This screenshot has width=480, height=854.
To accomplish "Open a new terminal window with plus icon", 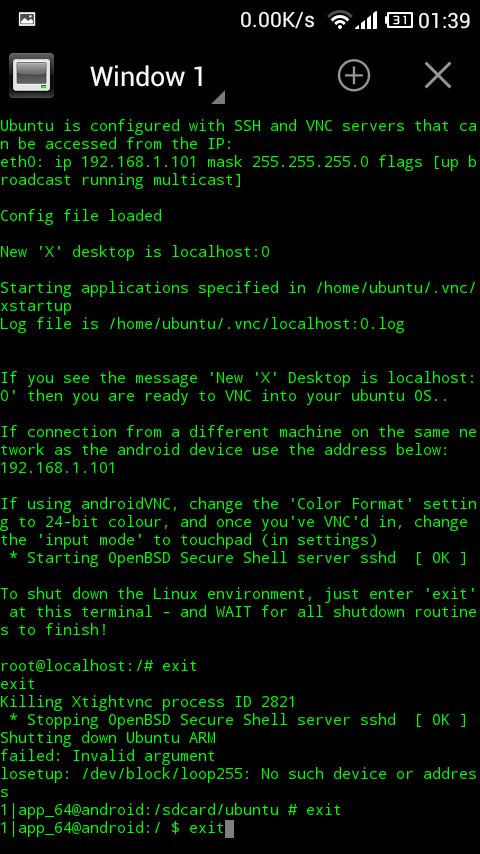I will click(x=354, y=75).
